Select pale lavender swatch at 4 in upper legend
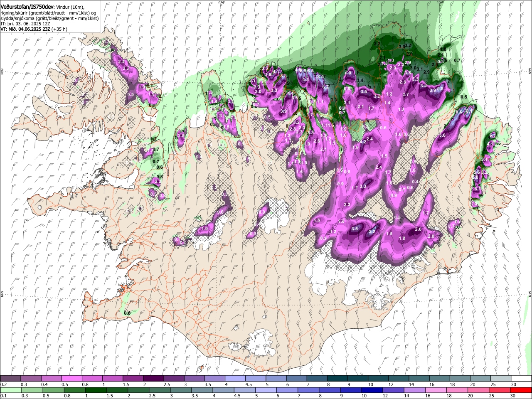Image resolution: width=532 pixels, height=399 pixels. coord(234,379)
